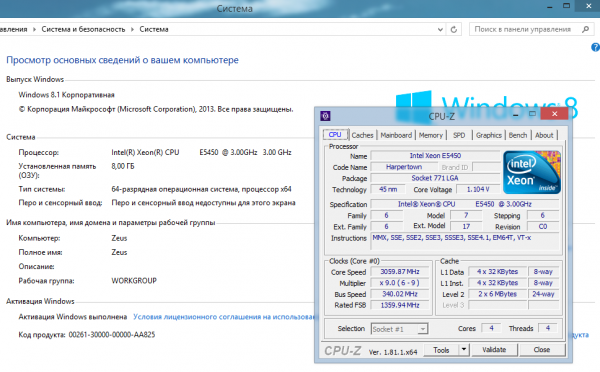Image resolution: width=600 pixels, height=372 pixels.
Task: Click the Close button in CPU-Z
Action: click(541, 349)
